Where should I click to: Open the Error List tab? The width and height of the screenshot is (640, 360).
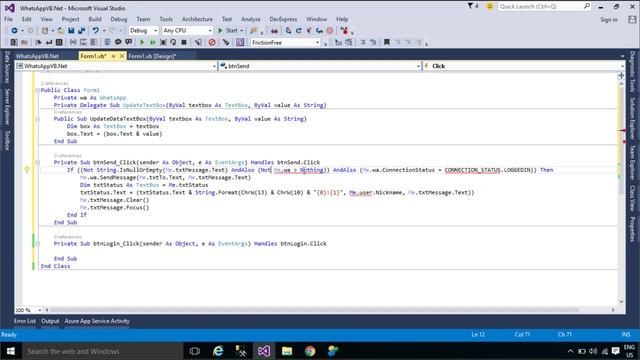pyautogui.click(x=24, y=321)
